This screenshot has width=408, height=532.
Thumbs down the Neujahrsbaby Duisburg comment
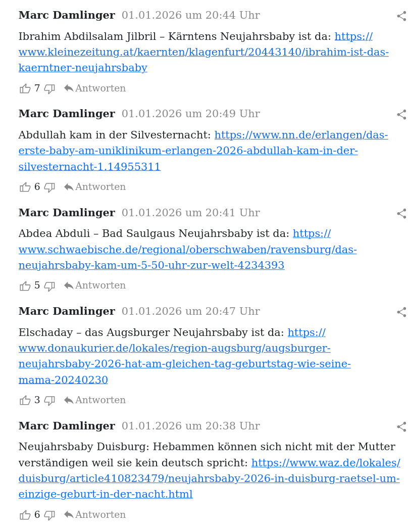(x=49, y=515)
